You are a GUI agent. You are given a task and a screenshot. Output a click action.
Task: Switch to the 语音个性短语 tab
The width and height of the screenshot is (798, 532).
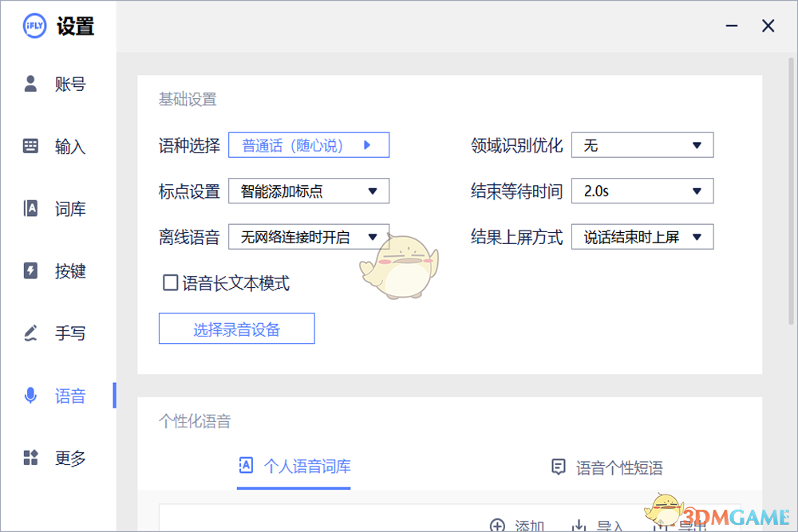[607, 467]
